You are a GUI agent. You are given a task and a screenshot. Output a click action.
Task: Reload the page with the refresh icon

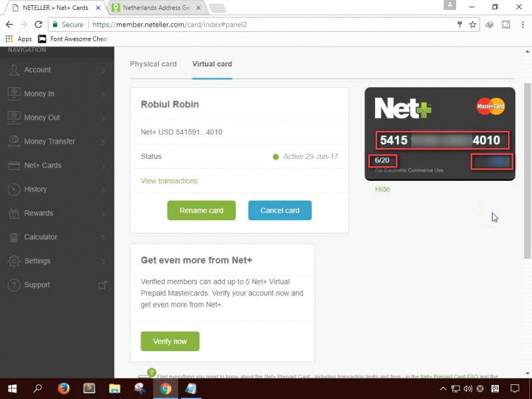pyautogui.click(x=39, y=25)
